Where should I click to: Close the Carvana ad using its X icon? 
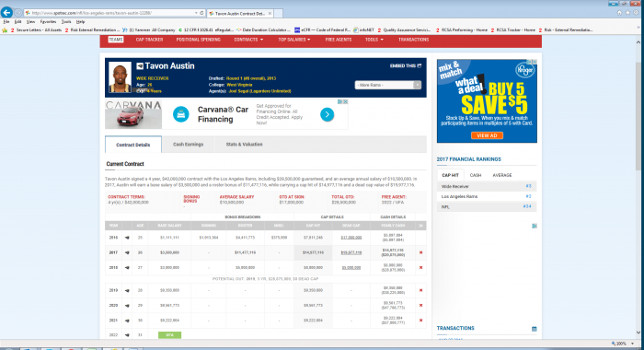pyautogui.click(x=345, y=101)
